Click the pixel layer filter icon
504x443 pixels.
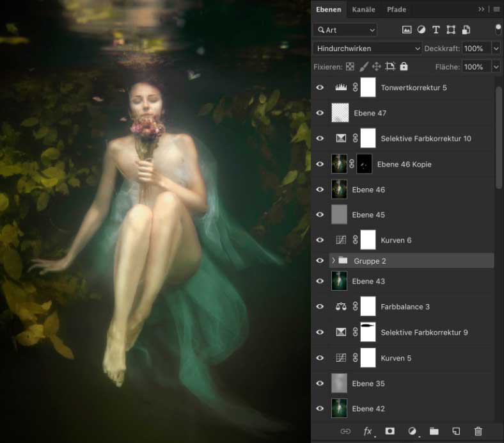pos(406,30)
